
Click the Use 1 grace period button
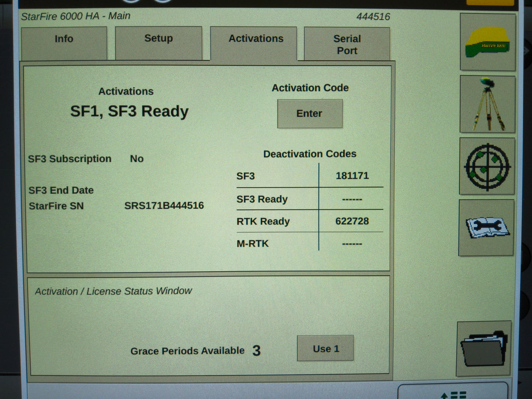(x=325, y=348)
